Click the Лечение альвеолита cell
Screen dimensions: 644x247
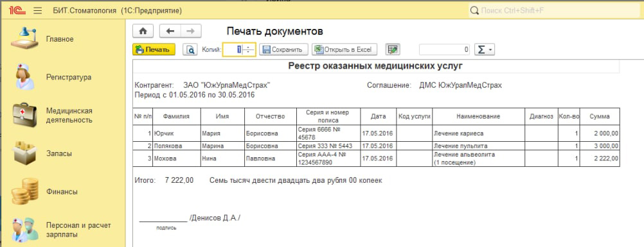click(478, 158)
